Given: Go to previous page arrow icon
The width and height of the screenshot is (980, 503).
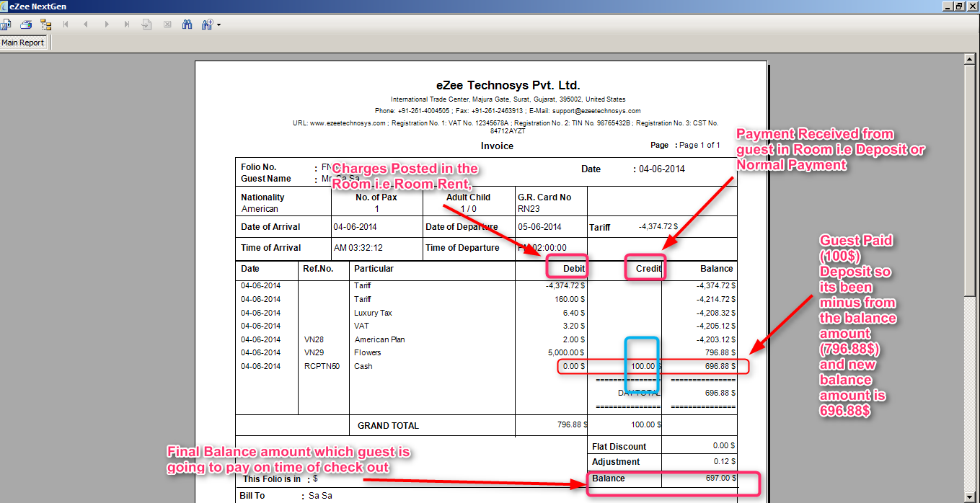Looking at the screenshot, I should 86,25.
